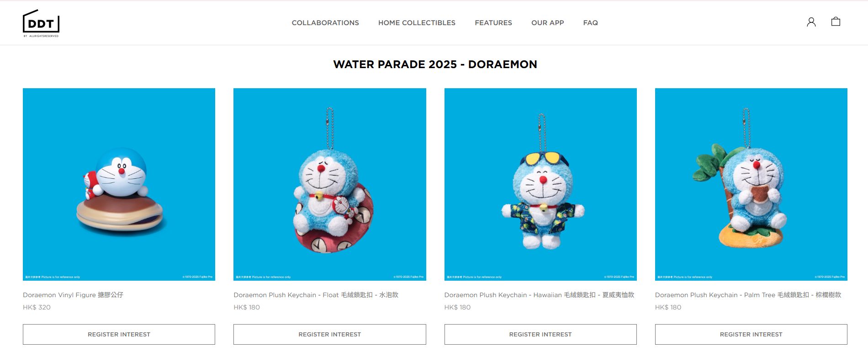Click the DDT logo
The image size is (868, 352).
click(x=41, y=23)
